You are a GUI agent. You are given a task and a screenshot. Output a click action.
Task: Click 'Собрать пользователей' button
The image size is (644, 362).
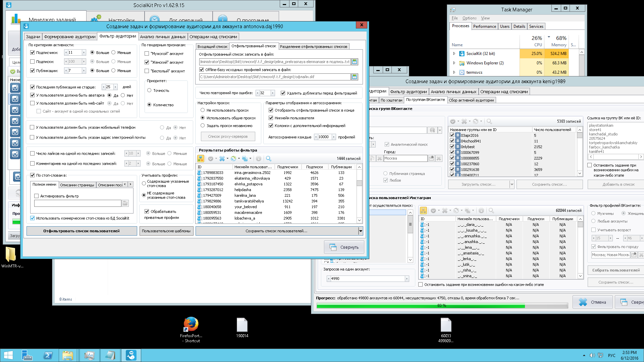(x=616, y=270)
